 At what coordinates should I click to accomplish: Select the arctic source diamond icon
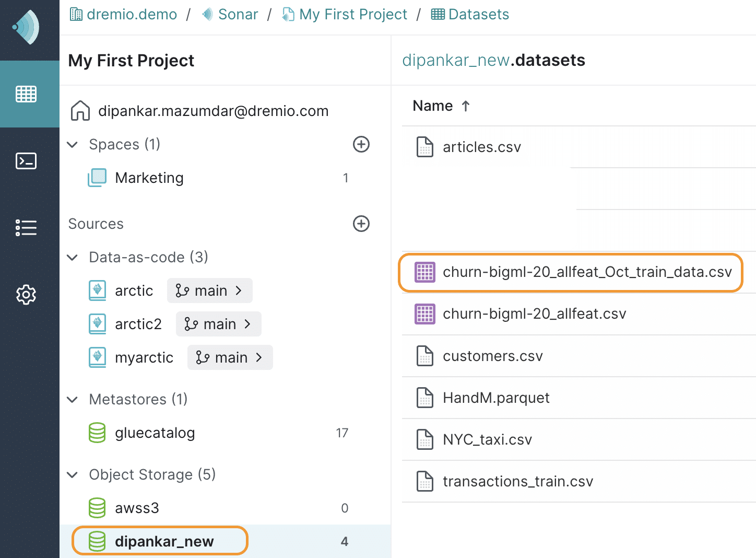point(97,290)
